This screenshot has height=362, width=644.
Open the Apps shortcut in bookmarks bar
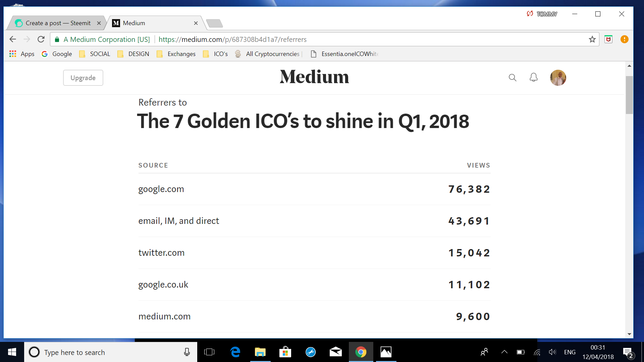(x=22, y=54)
